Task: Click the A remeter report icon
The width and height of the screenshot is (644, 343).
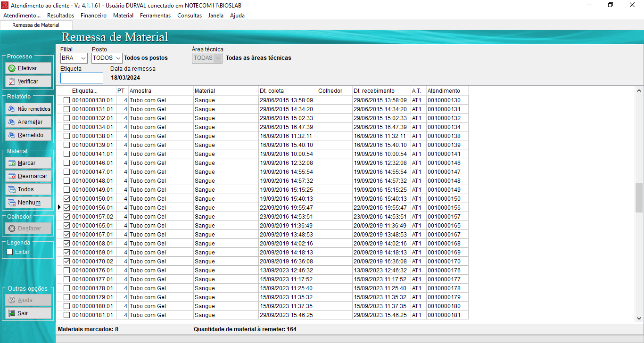Action: pyautogui.click(x=12, y=122)
